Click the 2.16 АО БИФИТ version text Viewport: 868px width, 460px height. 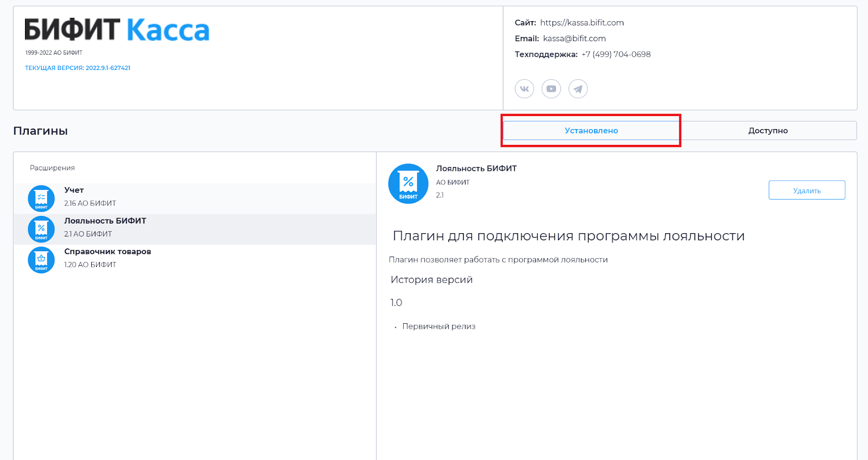coord(90,203)
